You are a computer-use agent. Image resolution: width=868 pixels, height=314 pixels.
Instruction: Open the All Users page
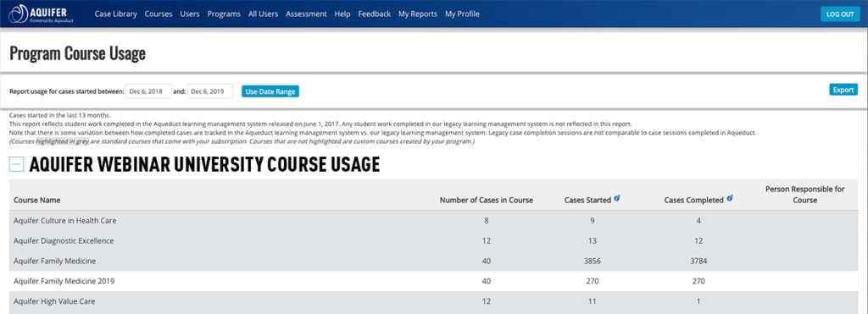263,14
